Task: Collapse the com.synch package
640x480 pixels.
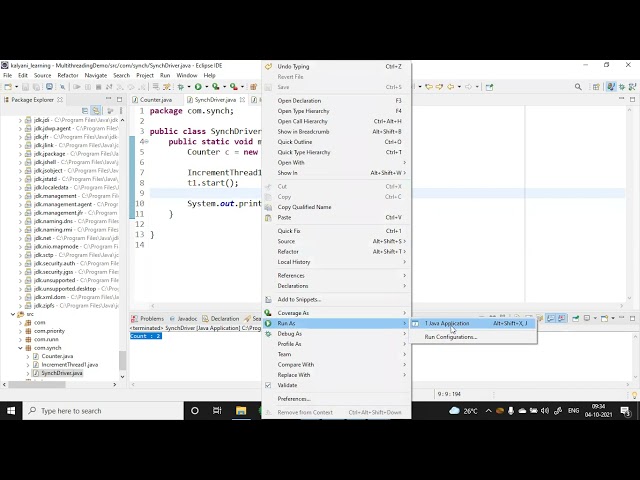Action: 20,348
